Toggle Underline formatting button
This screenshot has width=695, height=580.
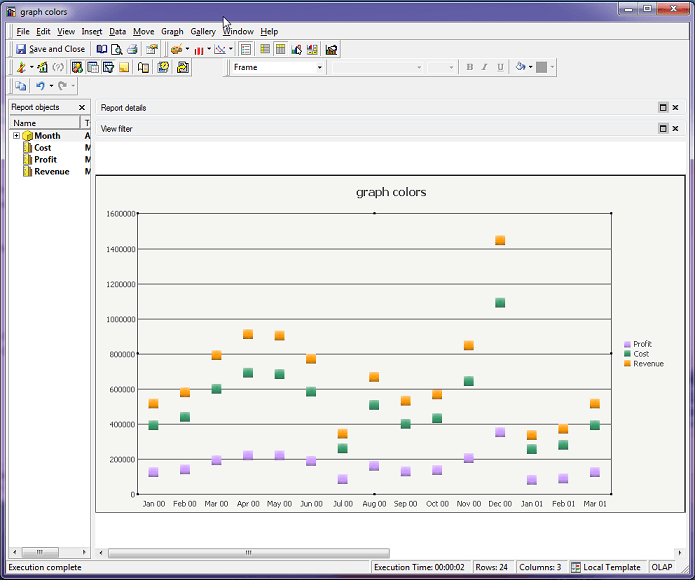point(500,68)
